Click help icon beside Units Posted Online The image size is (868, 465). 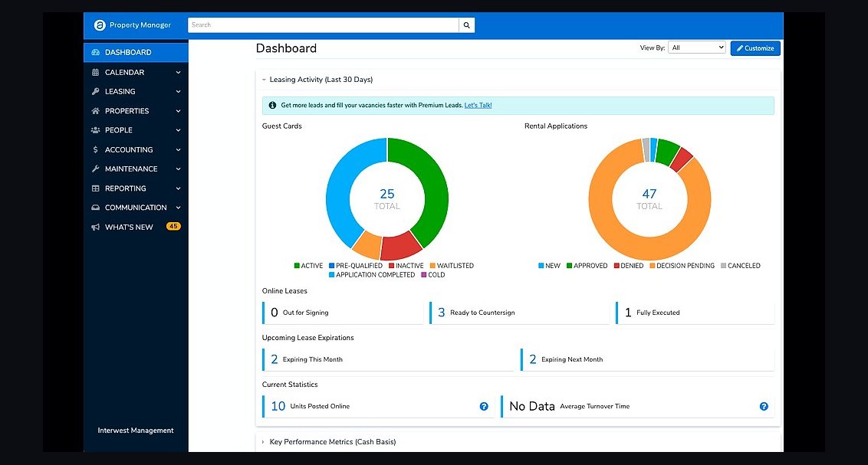[484, 406]
